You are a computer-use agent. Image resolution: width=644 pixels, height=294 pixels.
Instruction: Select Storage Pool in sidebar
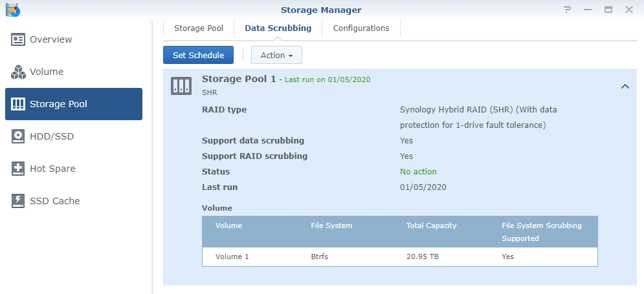click(74, 104)
